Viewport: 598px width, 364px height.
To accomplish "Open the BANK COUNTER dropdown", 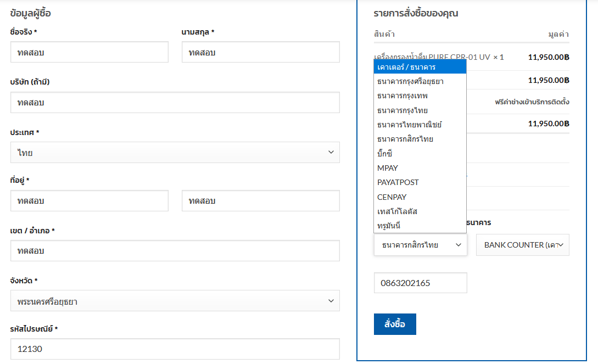I will (522, 245).
